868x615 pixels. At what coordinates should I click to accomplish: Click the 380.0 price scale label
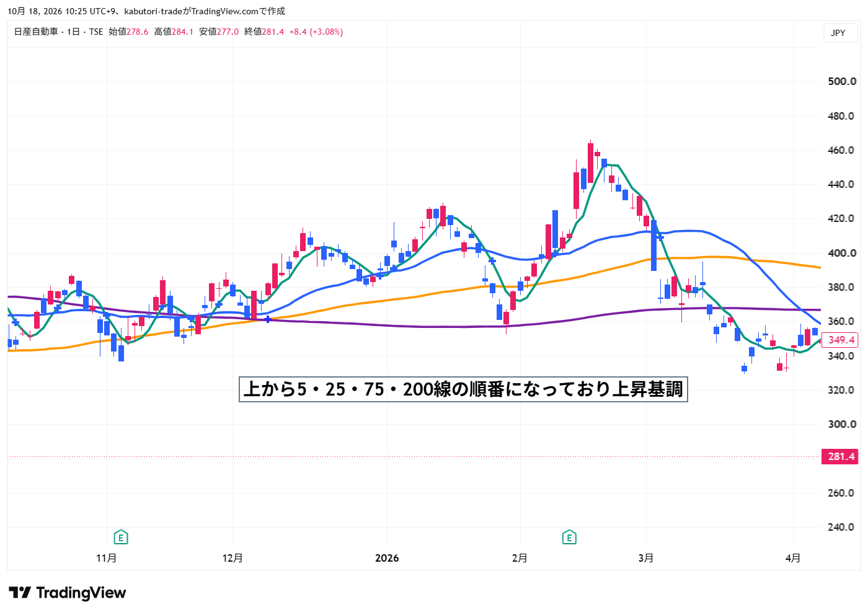[x=842, y=287]
